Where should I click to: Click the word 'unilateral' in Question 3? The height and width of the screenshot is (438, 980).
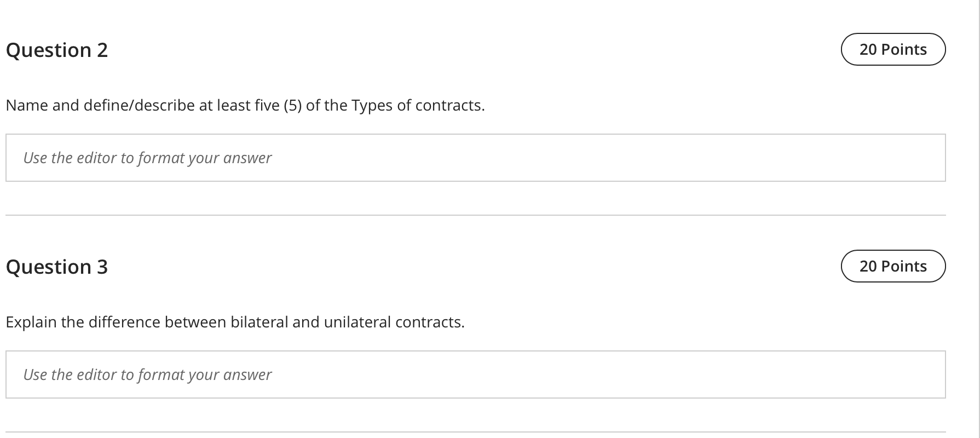[357, 322]
